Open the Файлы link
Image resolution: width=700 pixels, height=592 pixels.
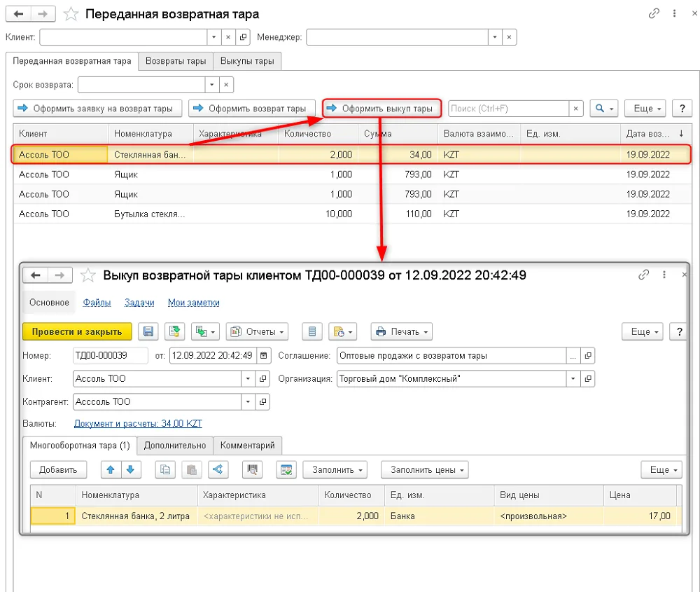(97, 303)
